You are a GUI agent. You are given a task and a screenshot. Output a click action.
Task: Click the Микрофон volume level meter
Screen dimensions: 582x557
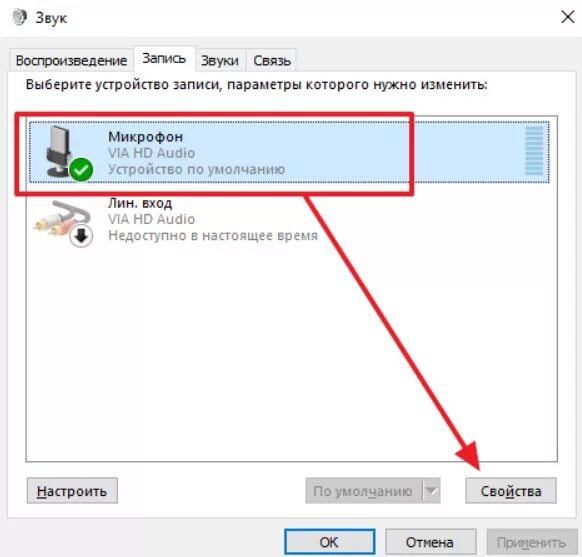click(x=534, y=151)
